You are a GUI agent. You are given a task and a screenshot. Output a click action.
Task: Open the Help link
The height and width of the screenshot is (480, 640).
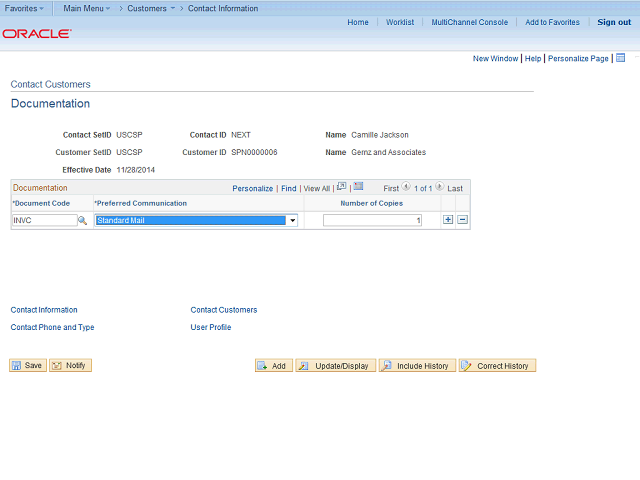click(x=533, y=58)
